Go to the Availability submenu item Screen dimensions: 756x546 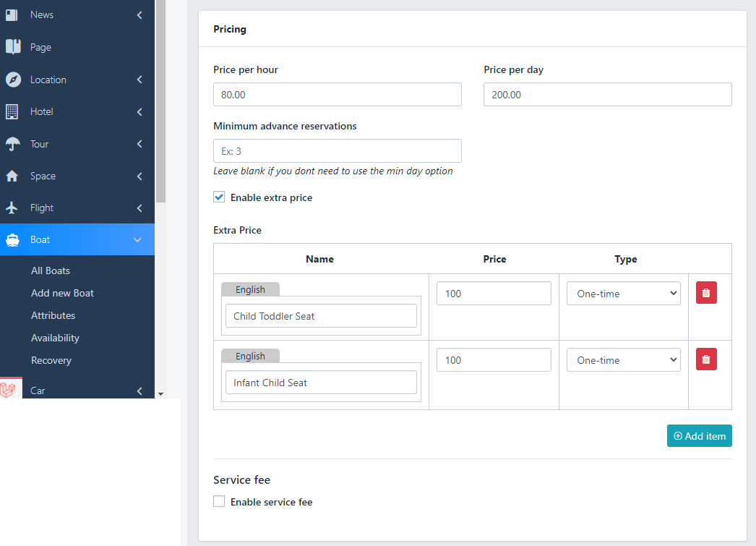tap(55, 338)
